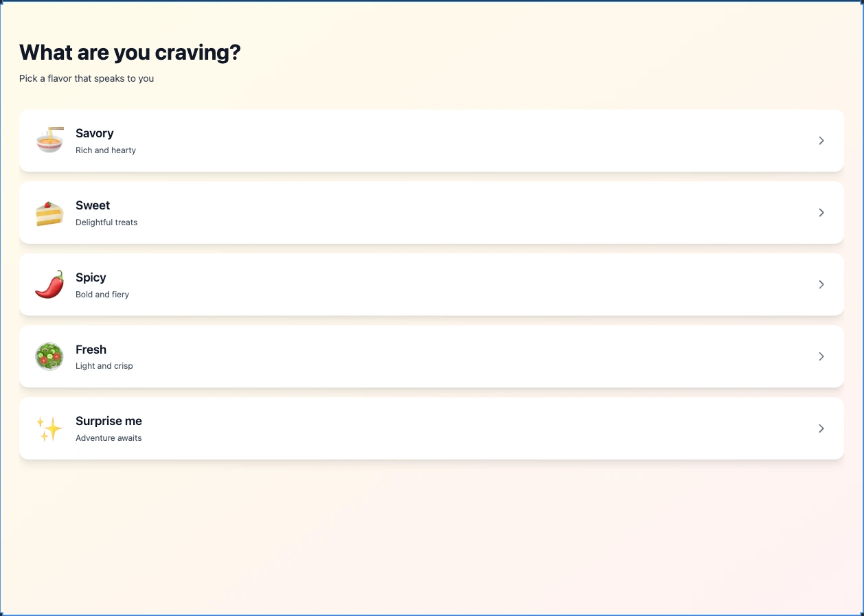The height and width of the screenshot is (616, 864).
Task: Choose the Fresh flavor title
Action: pos(91,350)
